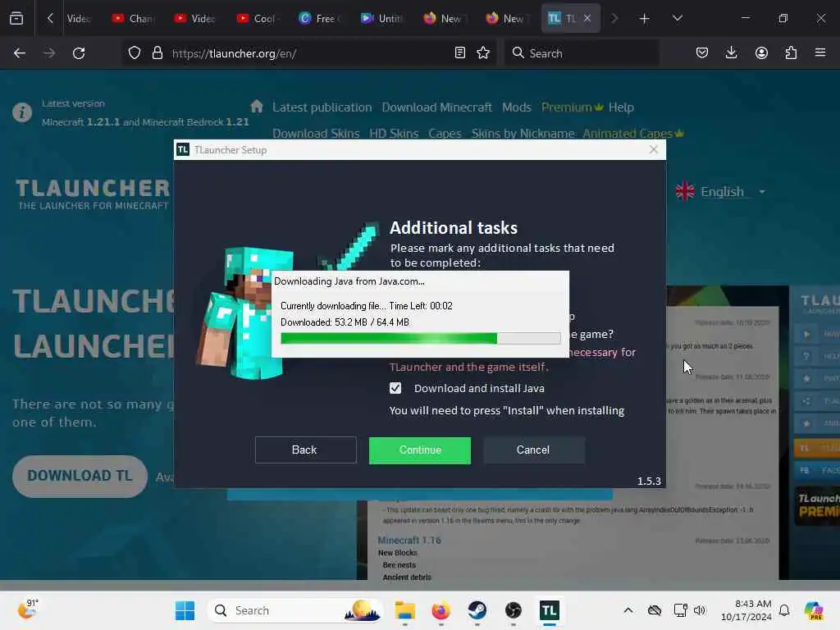
Task: Expand the English language dropdown
Action: point(721,192)
